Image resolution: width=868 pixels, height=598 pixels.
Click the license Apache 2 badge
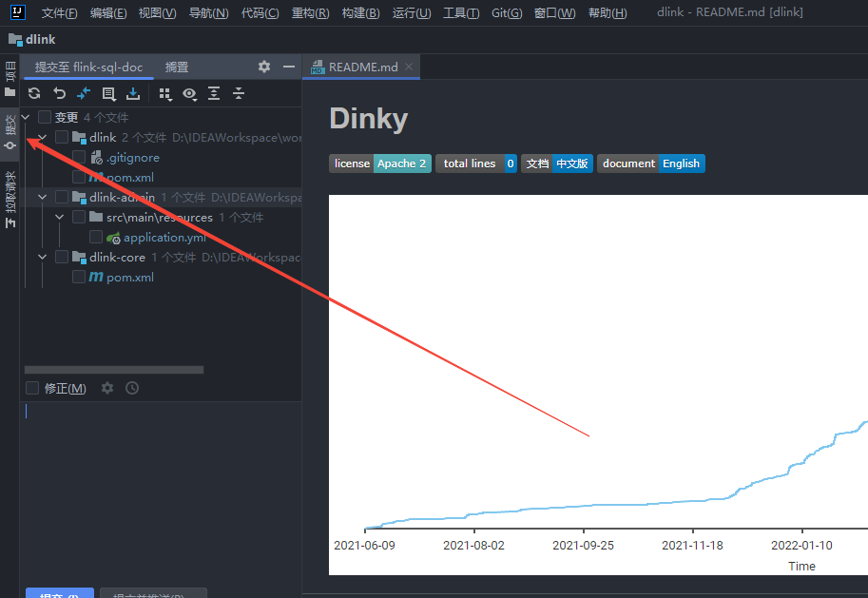(x=379, y=164)
